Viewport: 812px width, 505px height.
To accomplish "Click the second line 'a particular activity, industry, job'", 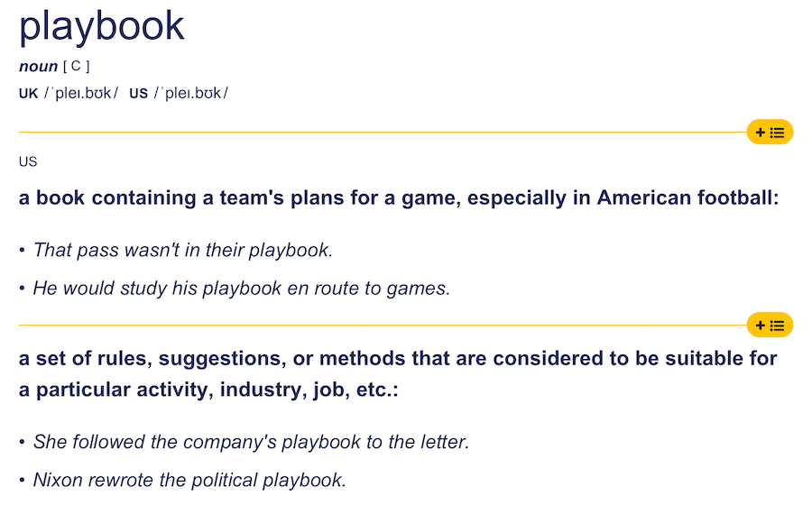I will (208, 390).
